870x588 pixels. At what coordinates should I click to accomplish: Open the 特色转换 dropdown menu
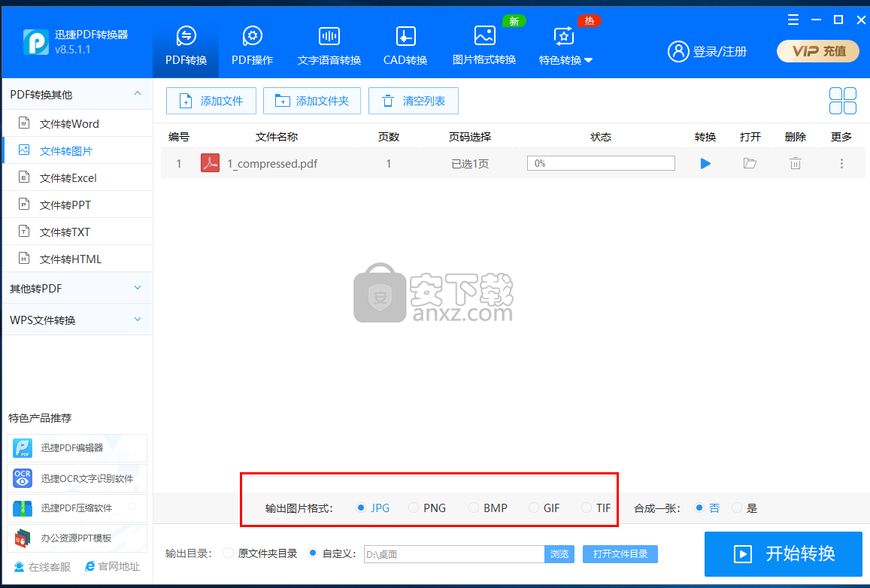click(x=565, y=45)
